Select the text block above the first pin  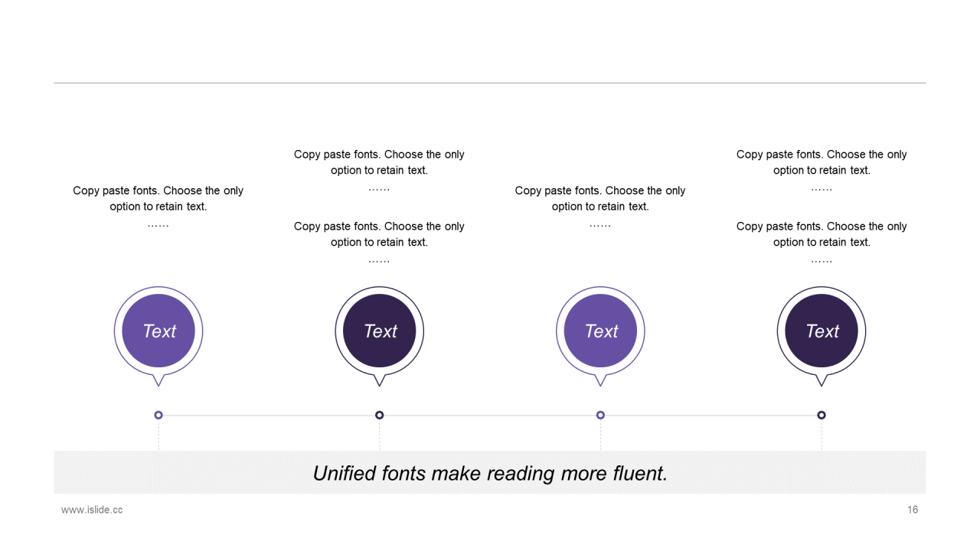(158, 207)
